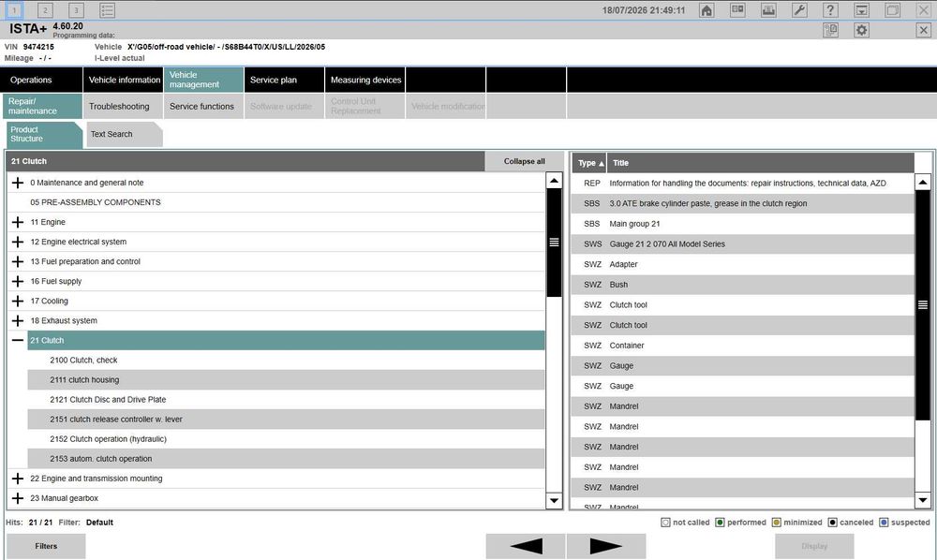Open SWS Gauge 21 2 070 row

(743, 244)
